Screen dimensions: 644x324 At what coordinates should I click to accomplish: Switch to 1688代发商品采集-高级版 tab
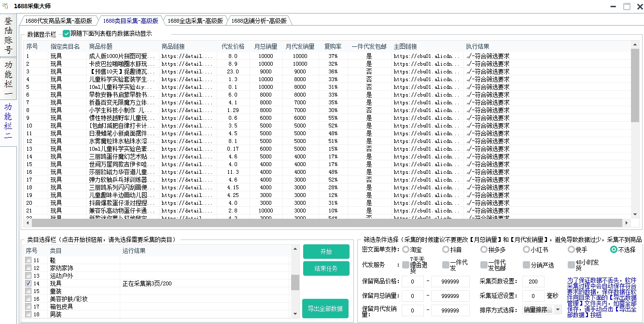(58, 21)
